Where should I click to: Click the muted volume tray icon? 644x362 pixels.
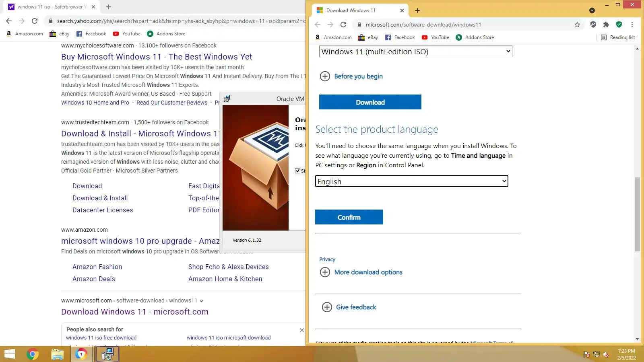click(606, 354)
